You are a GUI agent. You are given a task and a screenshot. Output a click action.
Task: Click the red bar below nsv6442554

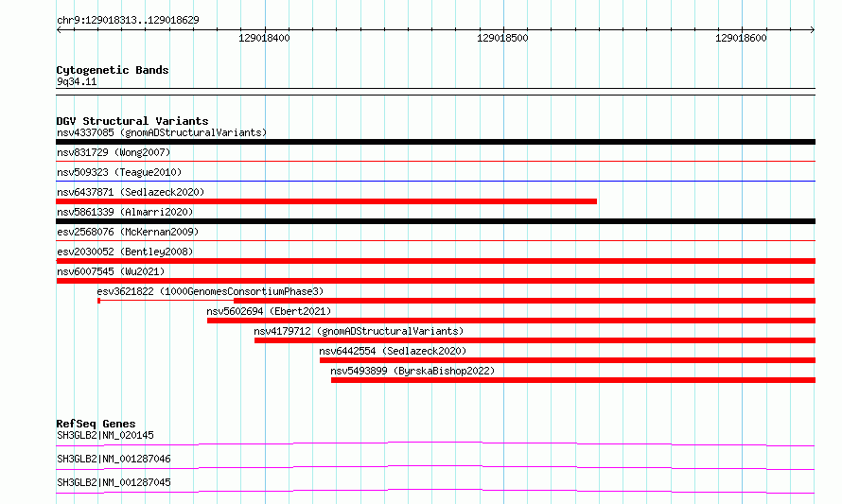[x=568, y=360]
